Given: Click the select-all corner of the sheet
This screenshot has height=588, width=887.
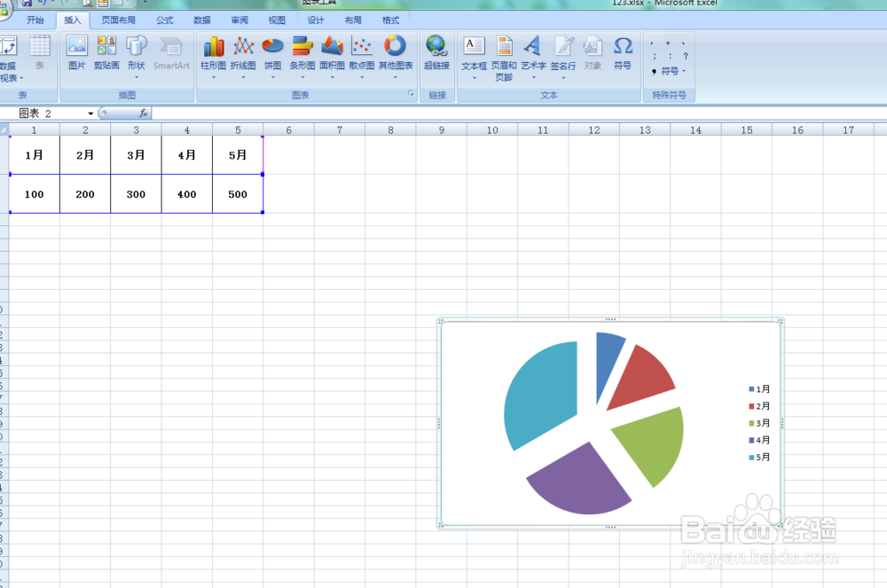Looking at the screenshot, I should tap(4, 130).
